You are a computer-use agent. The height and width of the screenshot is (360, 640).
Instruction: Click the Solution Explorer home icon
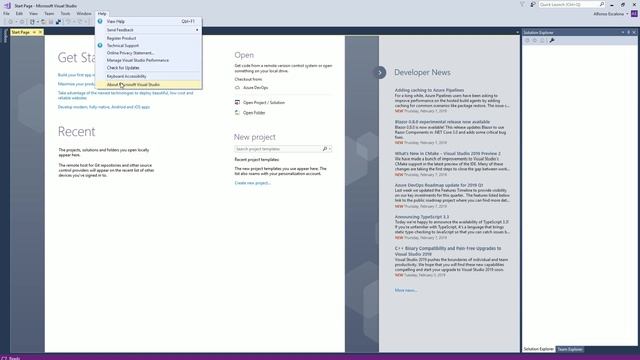(542, 40)
